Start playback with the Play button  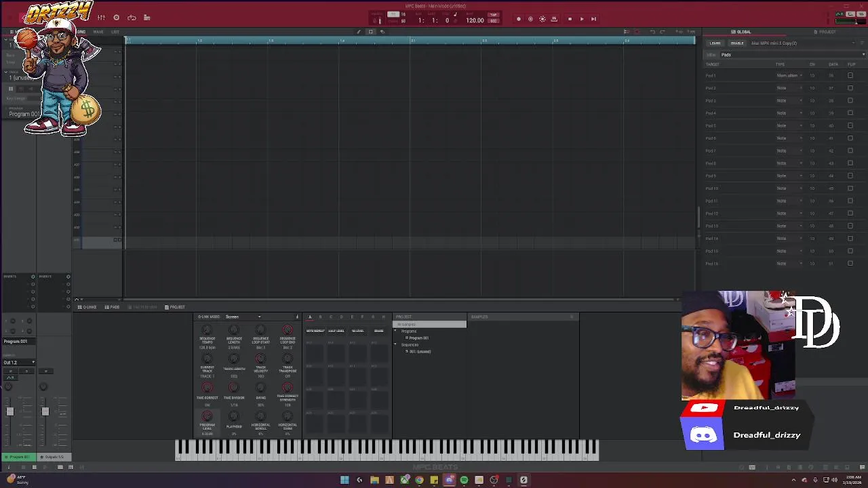coord(582,19)
